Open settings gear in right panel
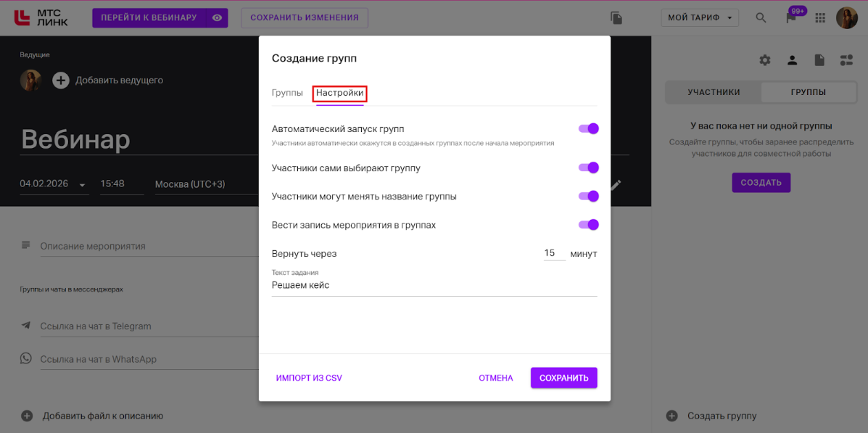Viewport: 868px width, 433px height. click(765, 60)
